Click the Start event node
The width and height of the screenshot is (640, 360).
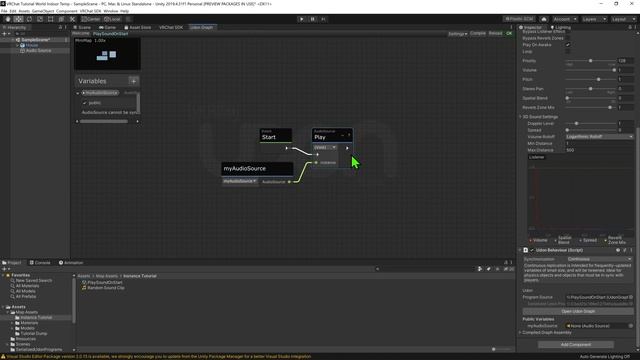tap(276, 135)
